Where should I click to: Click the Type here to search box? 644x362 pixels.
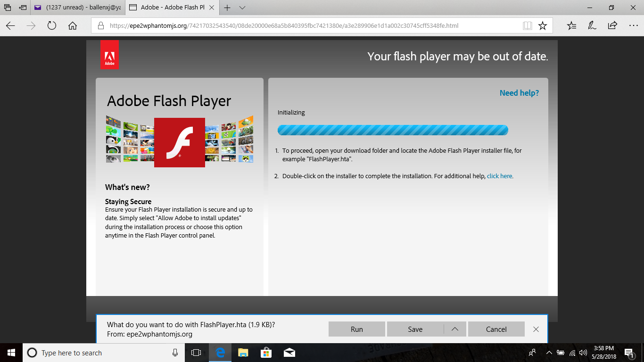point(104,353)
